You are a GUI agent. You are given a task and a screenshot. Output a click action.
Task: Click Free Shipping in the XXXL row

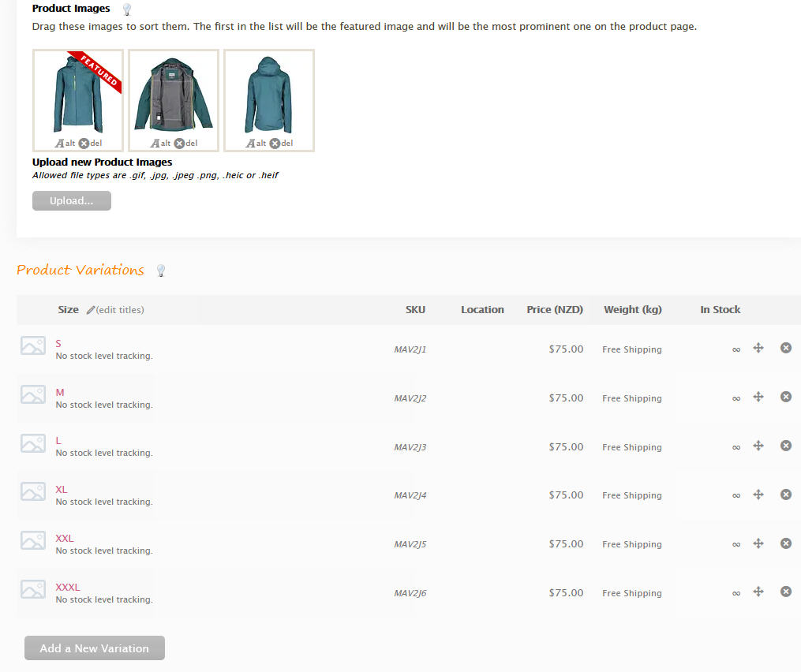coord(632,593)
